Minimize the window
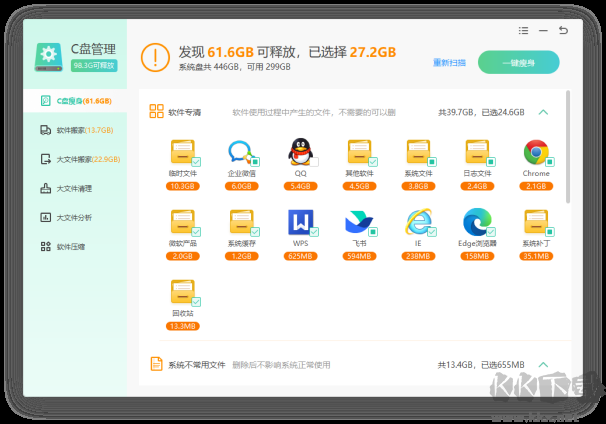 tap(543, 31)
